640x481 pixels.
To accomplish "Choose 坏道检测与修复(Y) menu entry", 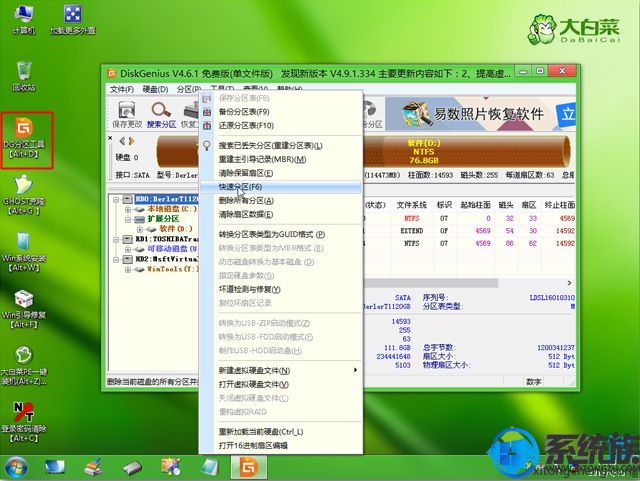I will [281, 289].
